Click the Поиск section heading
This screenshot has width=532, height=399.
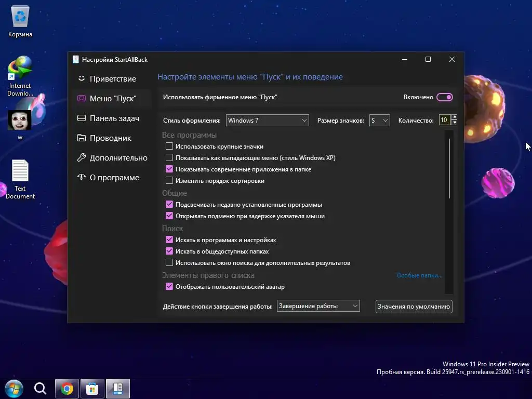tap(172, 229)
